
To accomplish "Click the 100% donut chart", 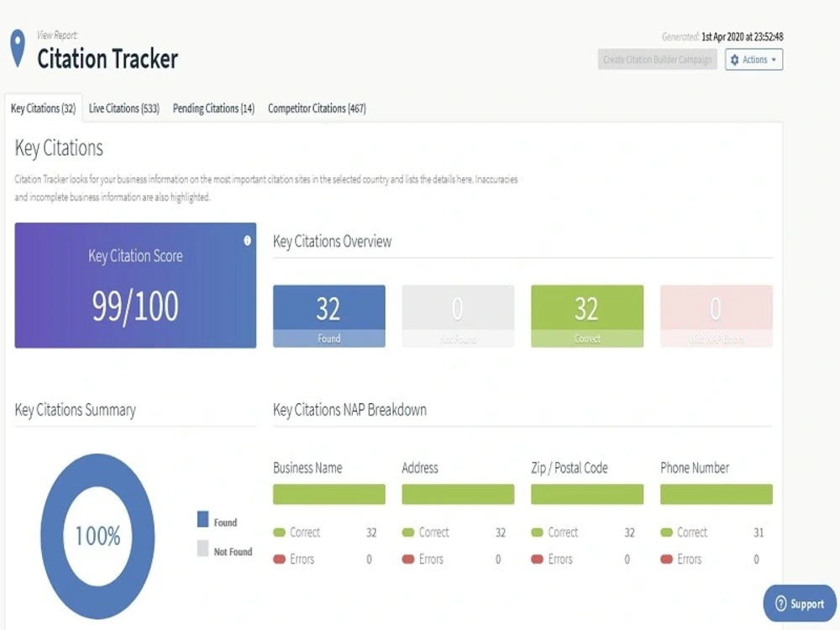I will (97, 536).
